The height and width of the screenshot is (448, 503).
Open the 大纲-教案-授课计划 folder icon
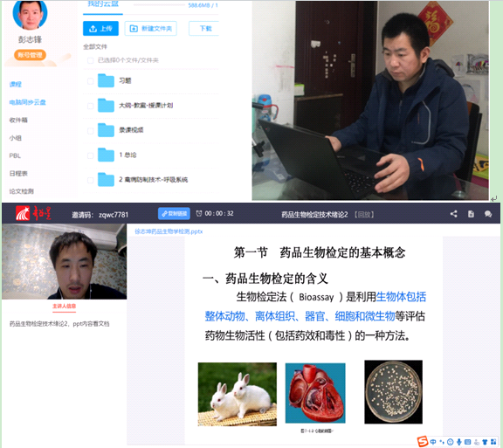(106, 106)
